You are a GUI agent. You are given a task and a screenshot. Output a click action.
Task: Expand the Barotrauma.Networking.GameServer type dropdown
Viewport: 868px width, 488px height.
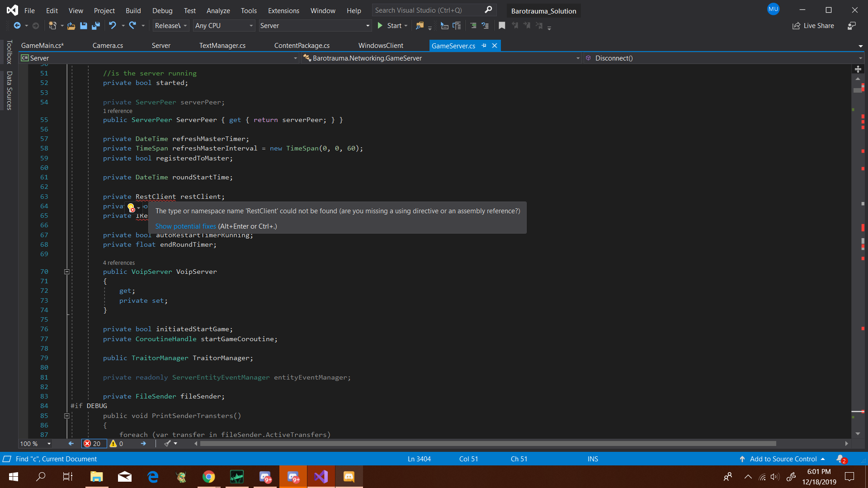pos(578,58)
